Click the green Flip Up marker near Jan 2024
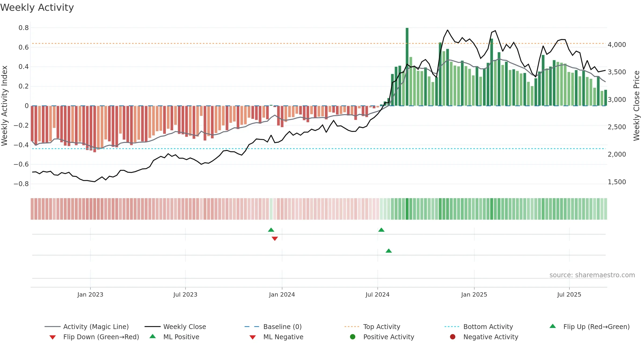 click(x=271, y=230)
